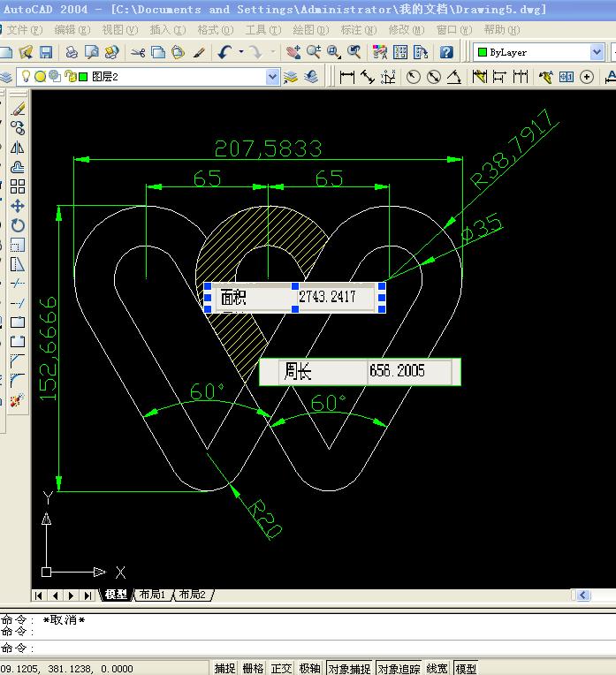This screenshot has height=675, width=616.
Task: Toggle 极轴 polar tracking in the status bar
Action: click(x=309, y=669)
